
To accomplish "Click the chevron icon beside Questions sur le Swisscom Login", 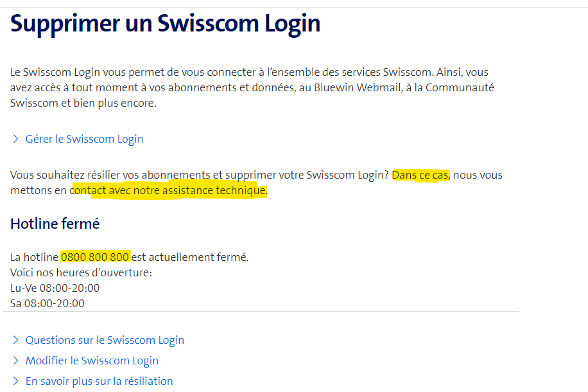I will 15,340.
